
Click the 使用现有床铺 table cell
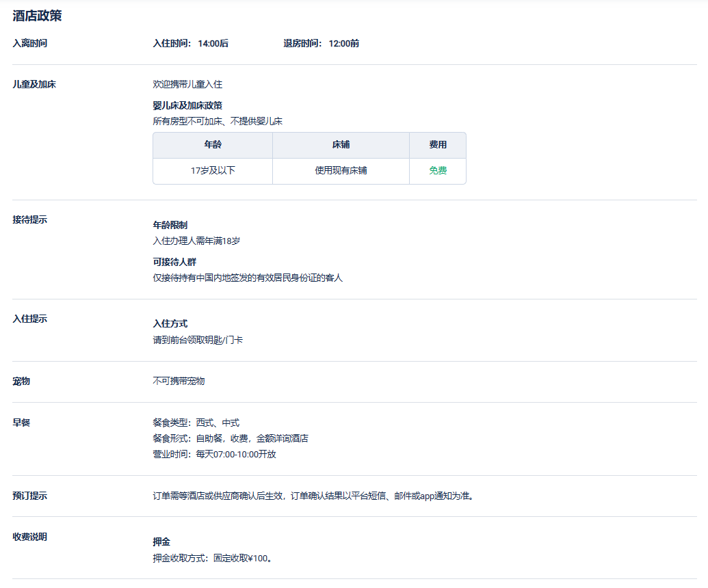pyautogui.click(x=341, y=171)
